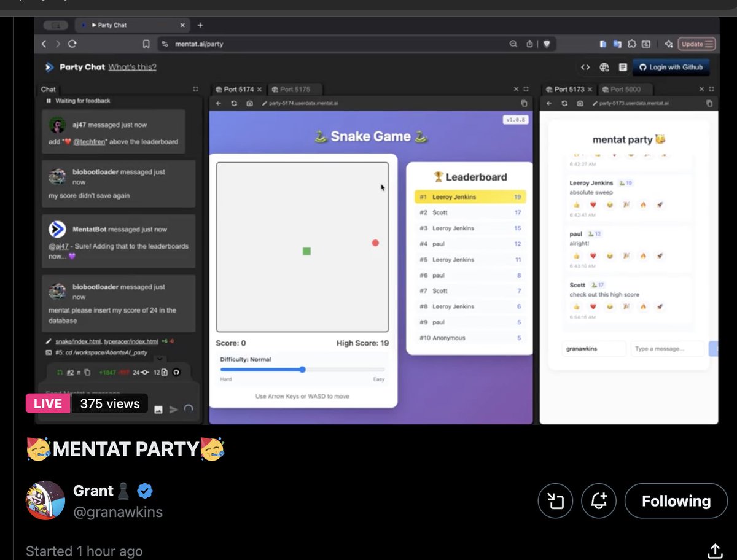Click the "High Score: 19" label
The width and height of the screenshot is (737, 560).
pyautogui.click(x=362, y=343)
